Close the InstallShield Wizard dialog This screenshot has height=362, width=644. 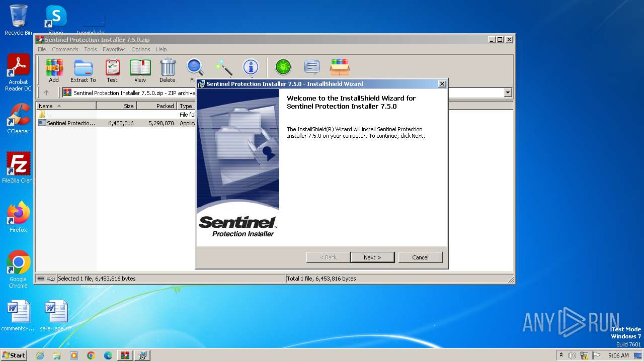[442, 84]
